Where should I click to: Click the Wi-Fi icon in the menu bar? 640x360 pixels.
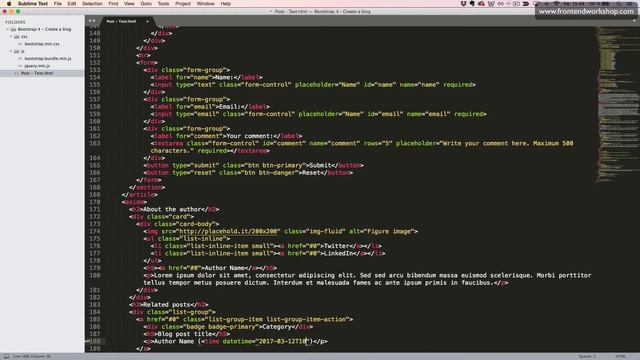coord(556,4)
